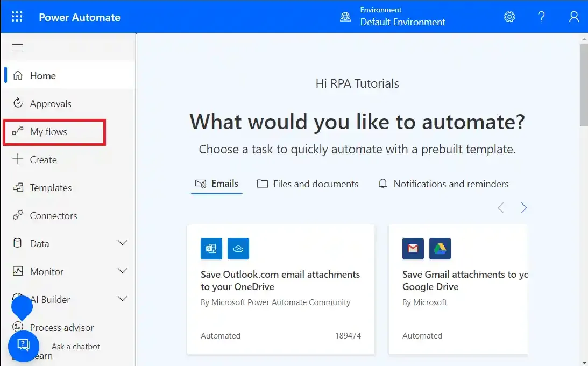Click the Monitor chart icon
The width and height of the screenshot is (588, 366).
pyautogui.click(x=18, y=271)
